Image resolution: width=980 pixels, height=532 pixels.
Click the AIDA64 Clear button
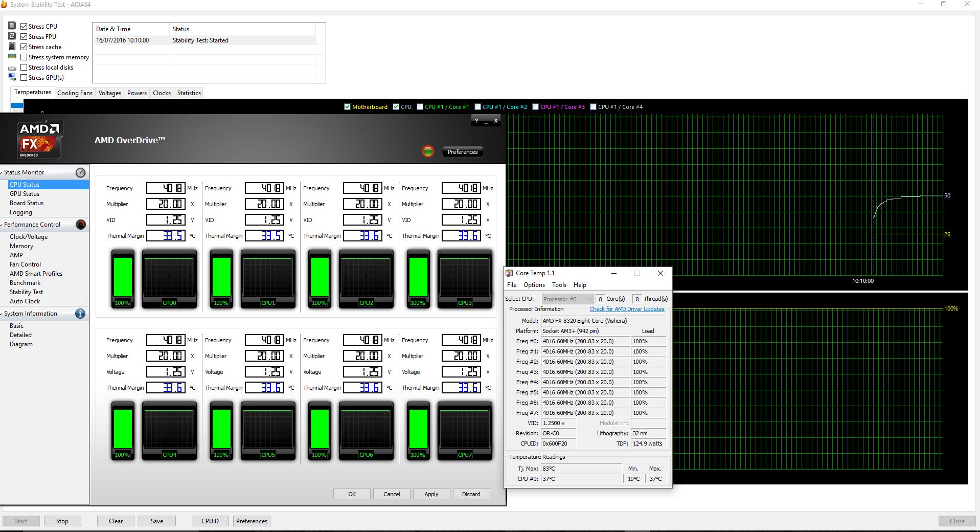[x=116, y=521]
